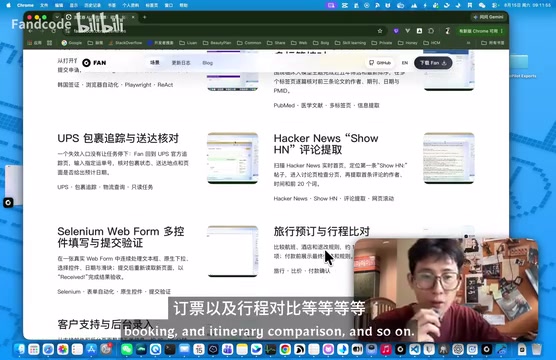Open the GitHub link in the header
The image size is (556, 360).
[380, 63]
